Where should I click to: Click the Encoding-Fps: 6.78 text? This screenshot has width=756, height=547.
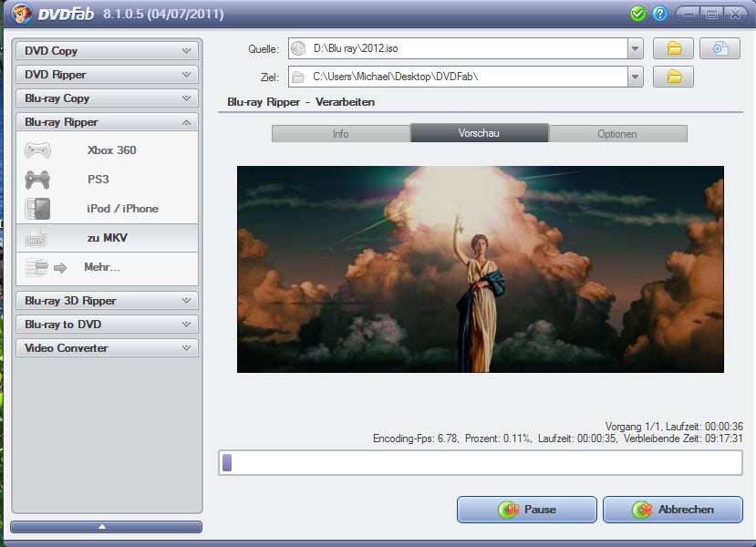coord(415,439)
